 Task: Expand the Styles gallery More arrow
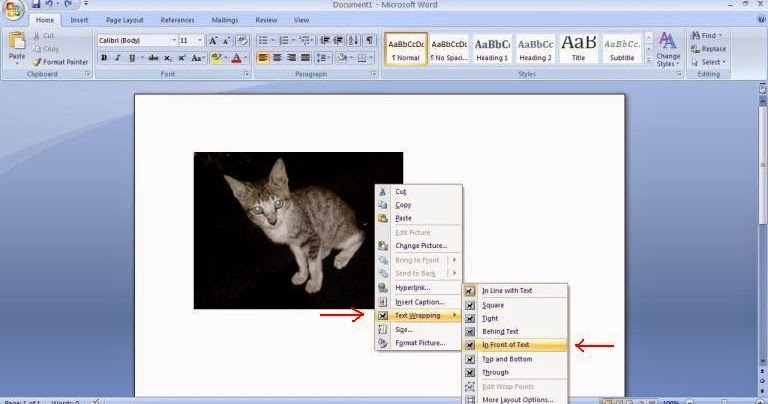click(x=648, y=61)
